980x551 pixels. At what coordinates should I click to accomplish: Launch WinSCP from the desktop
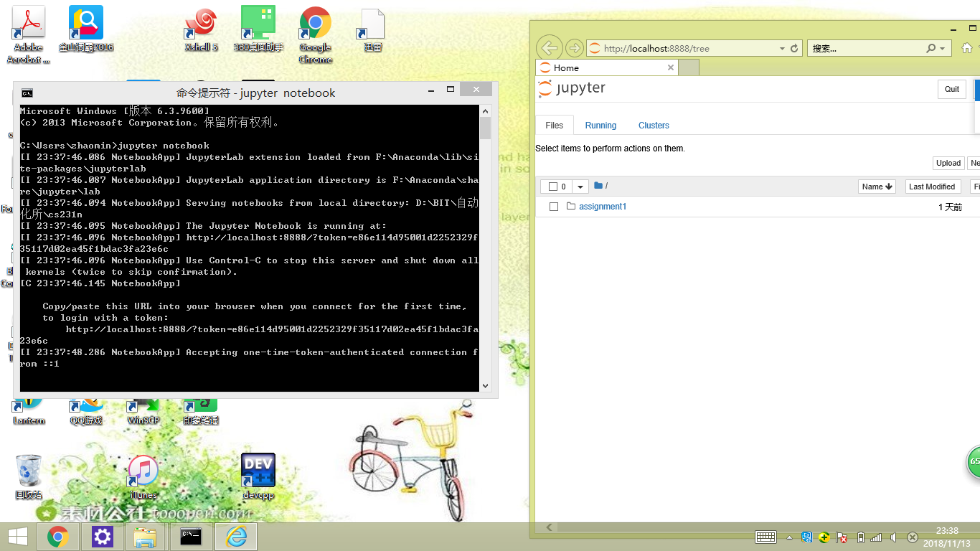[143, 411]
